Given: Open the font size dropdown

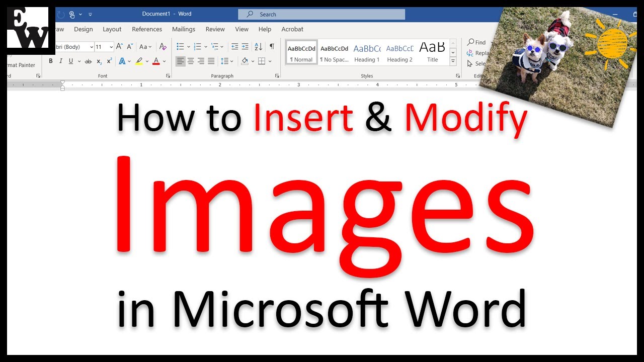Looking at the screenshot, I should pyautogui.click(x=111, y=47).
